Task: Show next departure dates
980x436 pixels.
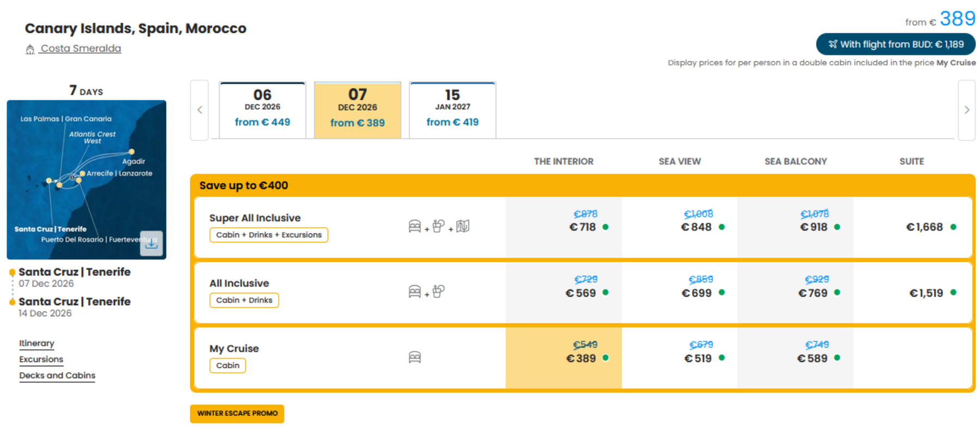Action: click(967, 110)
